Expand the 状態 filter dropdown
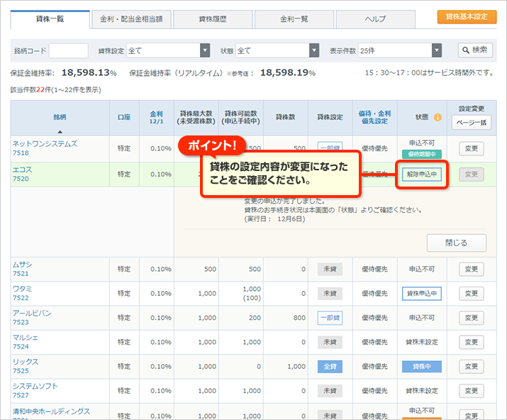The image size is (507, 420). pyautogui.click(x=314, y=50)
